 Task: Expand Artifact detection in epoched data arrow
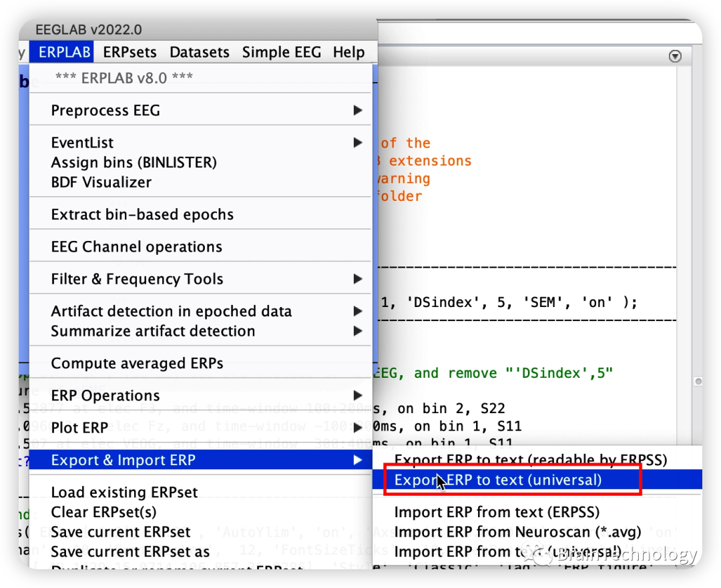[x=358, y=311]
